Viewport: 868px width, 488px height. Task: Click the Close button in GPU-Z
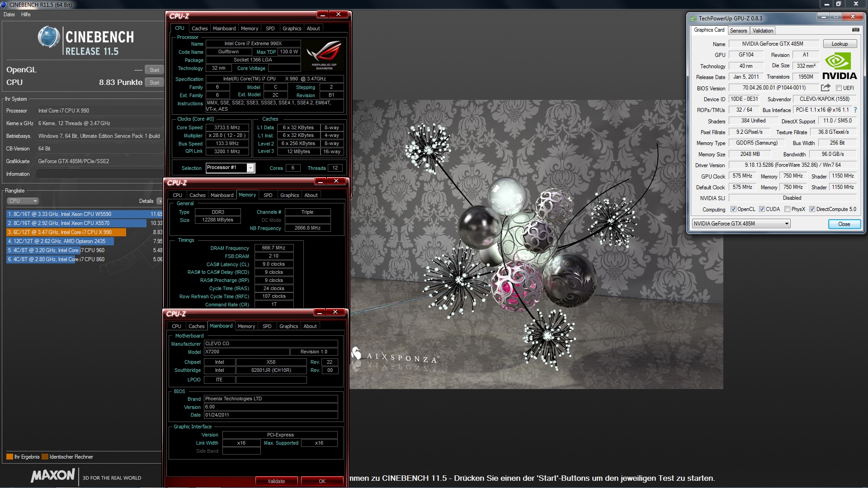pyautogui.click(x=844, y=224)
